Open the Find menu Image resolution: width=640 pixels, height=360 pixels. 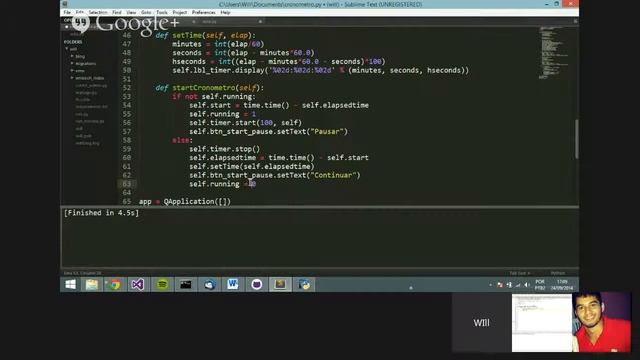pos(117,13)
